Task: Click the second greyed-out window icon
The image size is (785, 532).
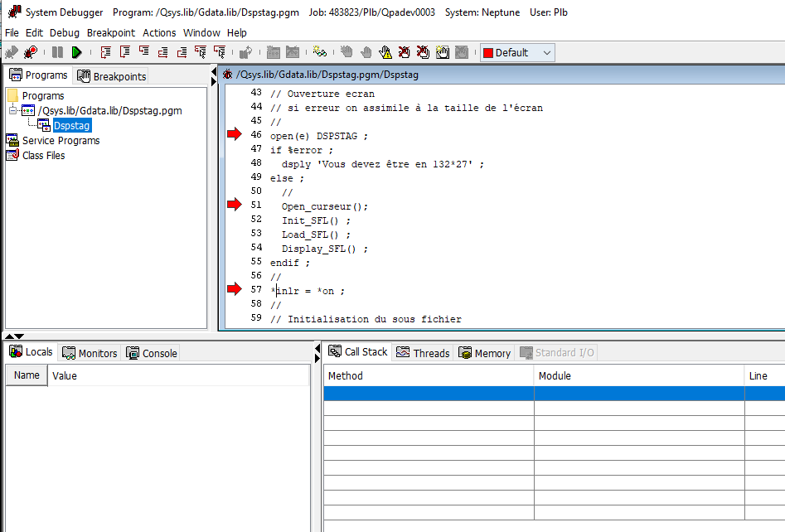Action: 293,52
